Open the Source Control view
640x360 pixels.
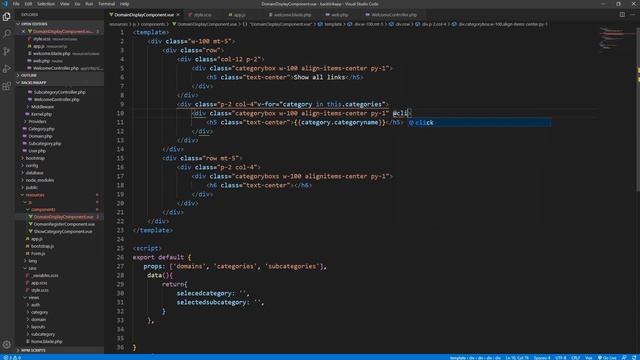7,51
